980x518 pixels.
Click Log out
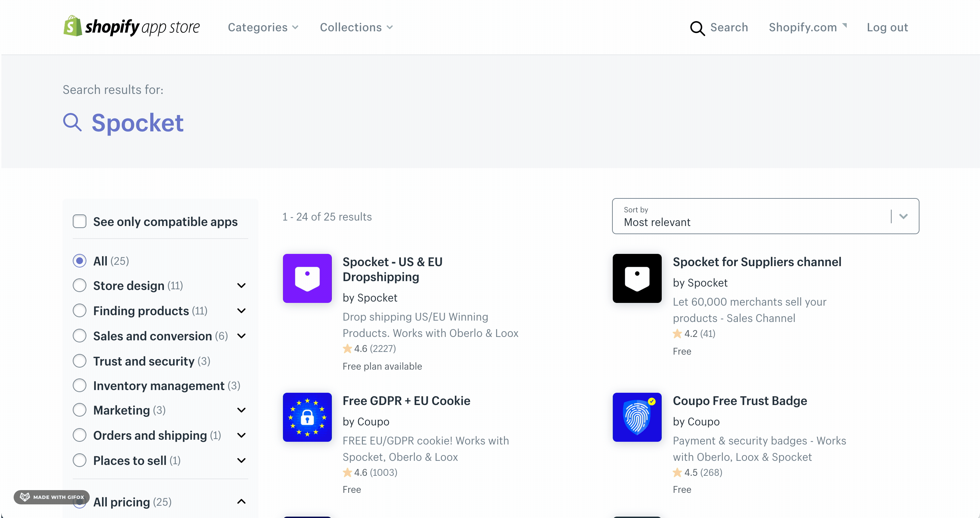tap(887, 28)
